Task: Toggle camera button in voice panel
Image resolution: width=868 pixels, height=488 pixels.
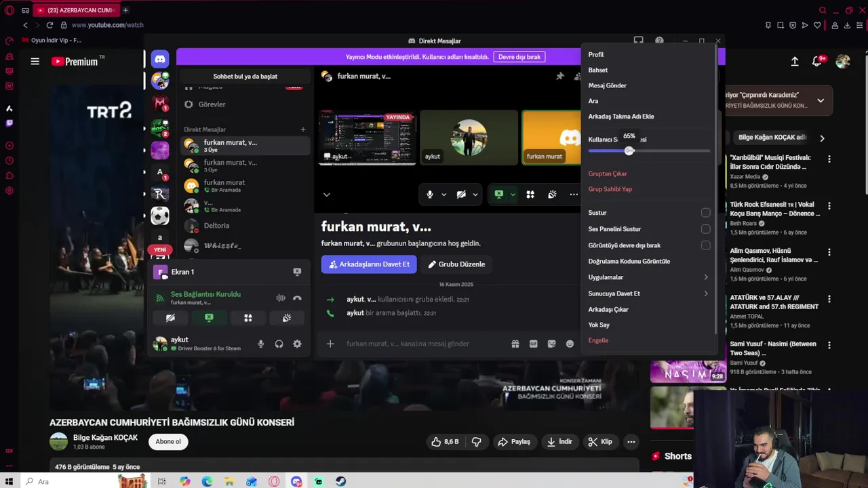Action: click(x=170, y=318)
